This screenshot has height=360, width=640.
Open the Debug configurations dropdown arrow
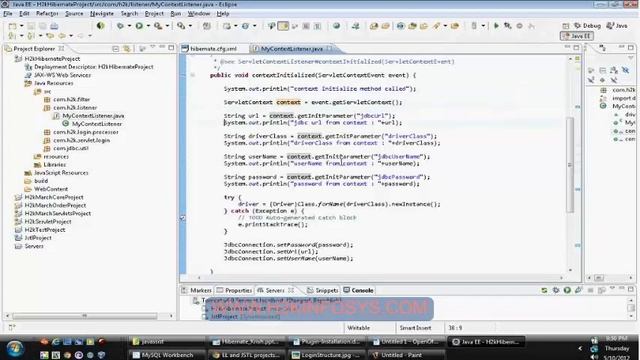[129, 26]
